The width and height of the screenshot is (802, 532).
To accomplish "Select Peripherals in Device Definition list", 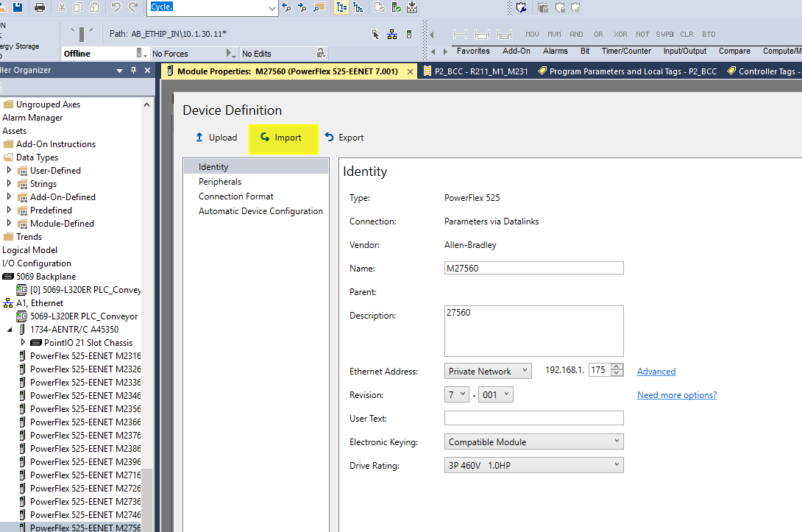I will click(x=220, y=182).
